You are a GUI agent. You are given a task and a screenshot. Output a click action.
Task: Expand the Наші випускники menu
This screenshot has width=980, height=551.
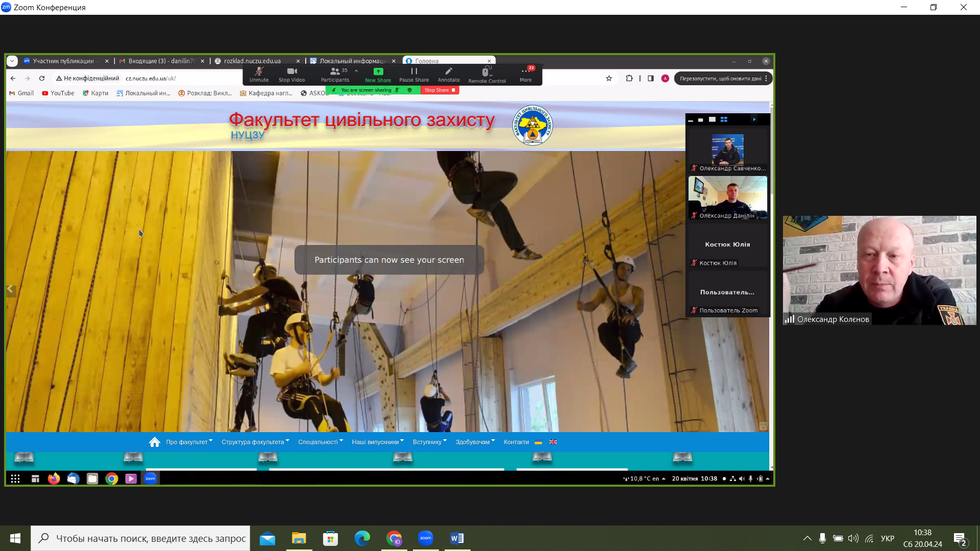[378, 442]
